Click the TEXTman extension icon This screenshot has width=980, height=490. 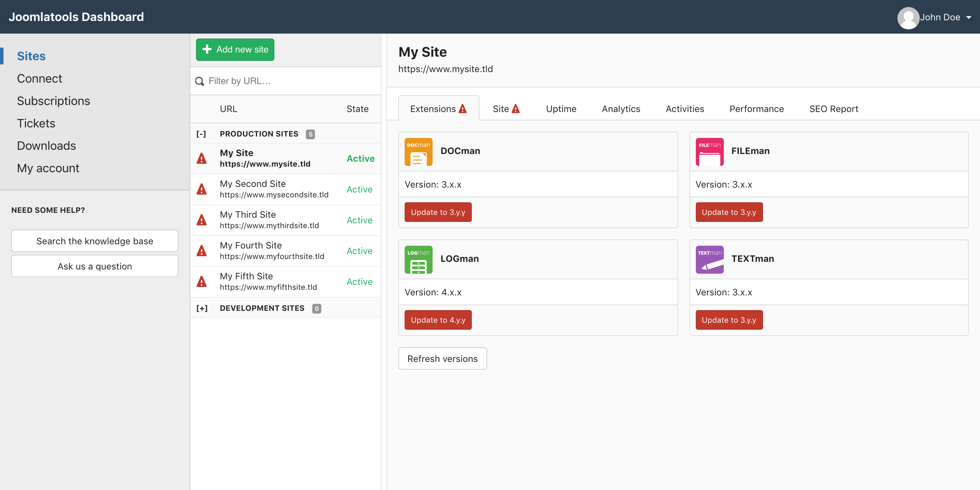pyautogui.click(x=709, y=259)
